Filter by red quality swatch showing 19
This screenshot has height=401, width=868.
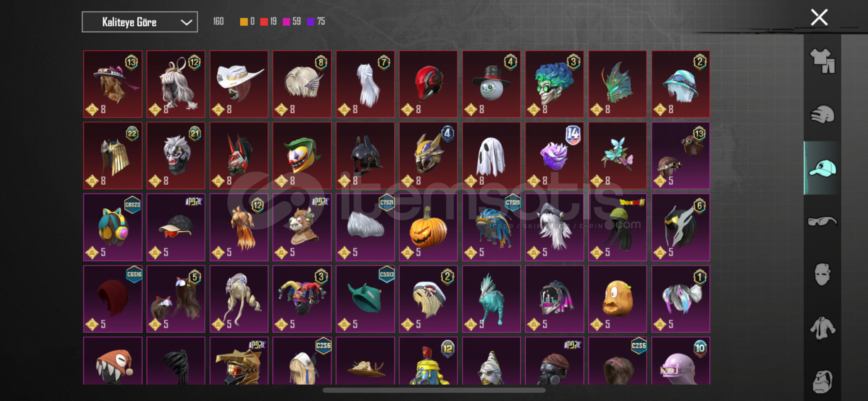[264, 22]
